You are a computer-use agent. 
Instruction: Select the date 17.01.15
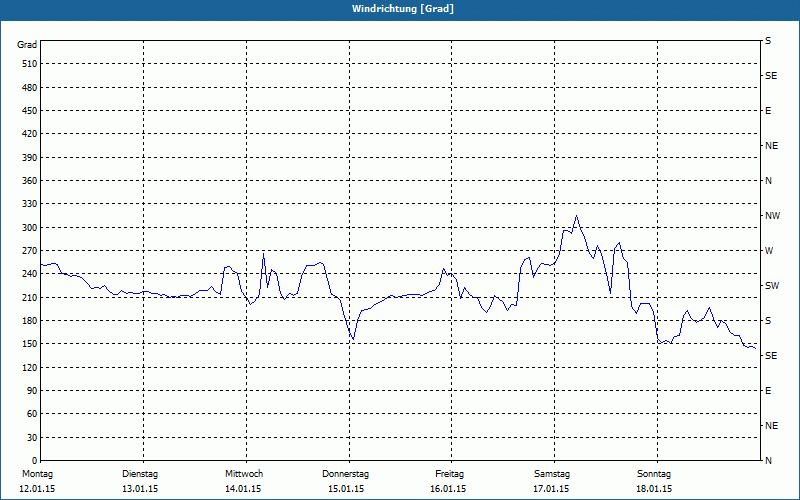(551, 489)
